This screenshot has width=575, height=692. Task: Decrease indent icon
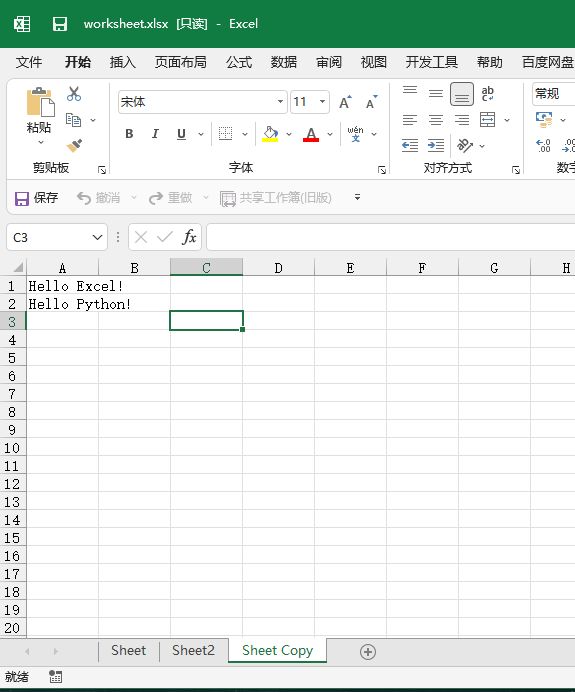[410, 145]
